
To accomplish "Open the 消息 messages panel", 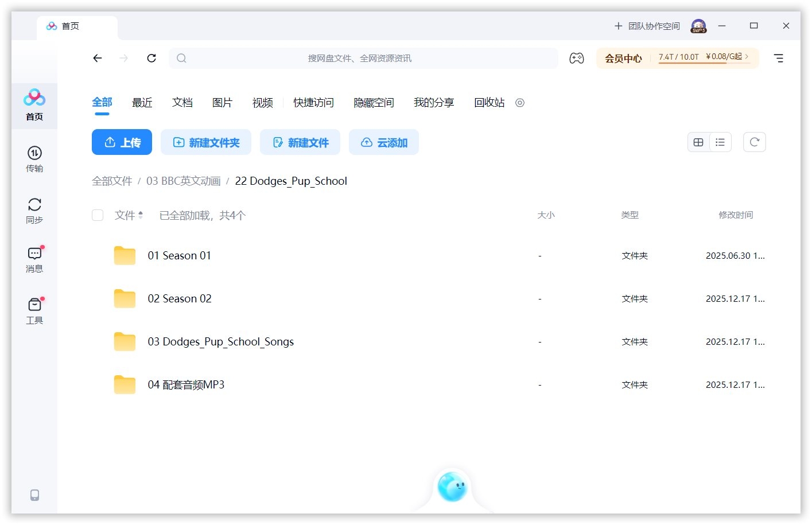I will (34, 258).
